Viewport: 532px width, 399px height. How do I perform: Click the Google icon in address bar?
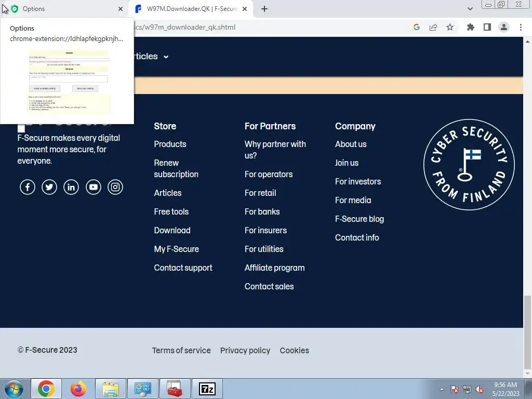417,27
